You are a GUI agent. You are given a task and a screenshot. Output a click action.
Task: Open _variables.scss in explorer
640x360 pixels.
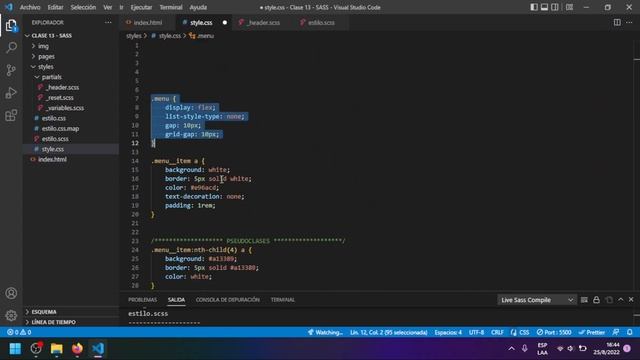[x=64, y=108]
